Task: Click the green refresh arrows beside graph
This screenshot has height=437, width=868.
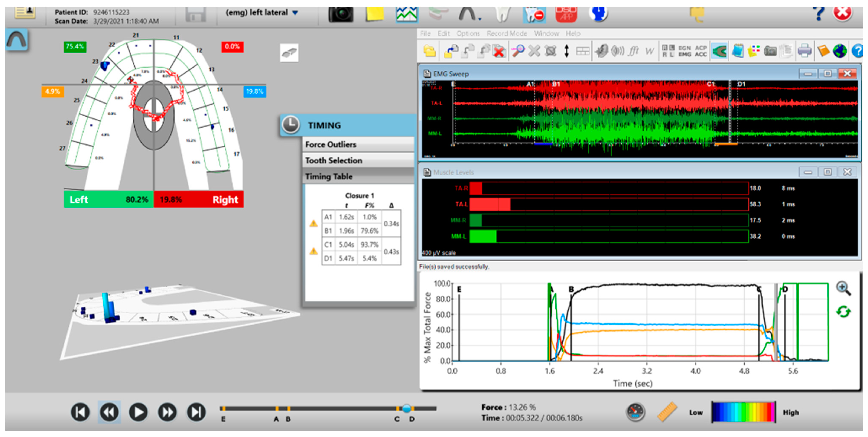Action: [843, 312]
